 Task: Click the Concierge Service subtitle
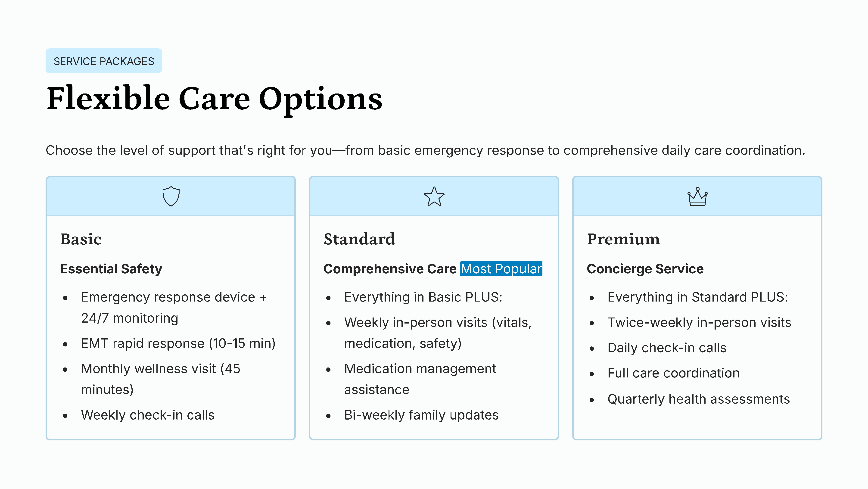[x=645, y=269]
